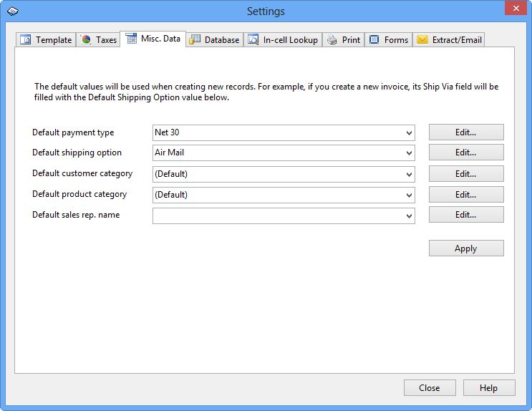Screen dimensions: 532x411
Task: Open the In-cell Lookup tab
Action: [283, 39]
